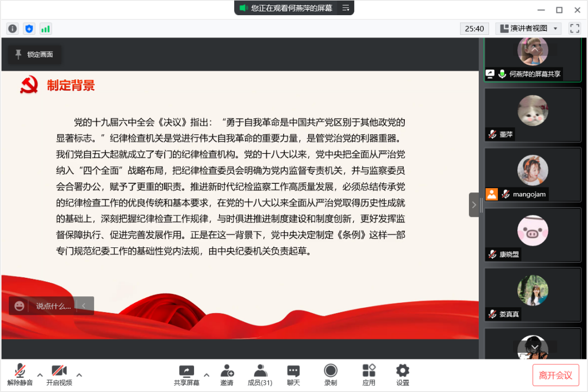Open 成员(31) participants list

[260, 375]
